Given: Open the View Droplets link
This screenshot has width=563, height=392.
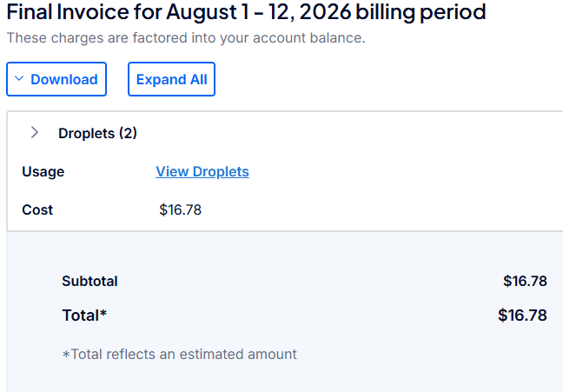Looking at the screenshot, I should (x=202, y=172).
